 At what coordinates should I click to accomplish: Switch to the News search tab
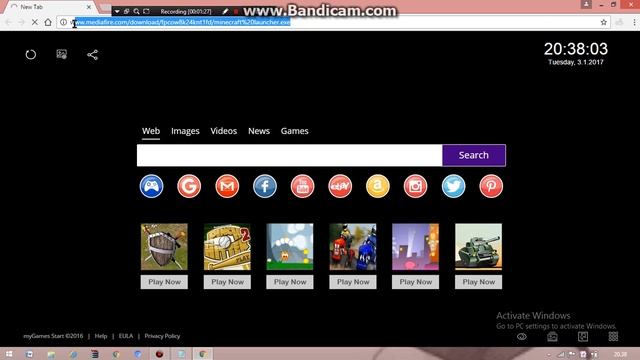[x=259, y=131]
